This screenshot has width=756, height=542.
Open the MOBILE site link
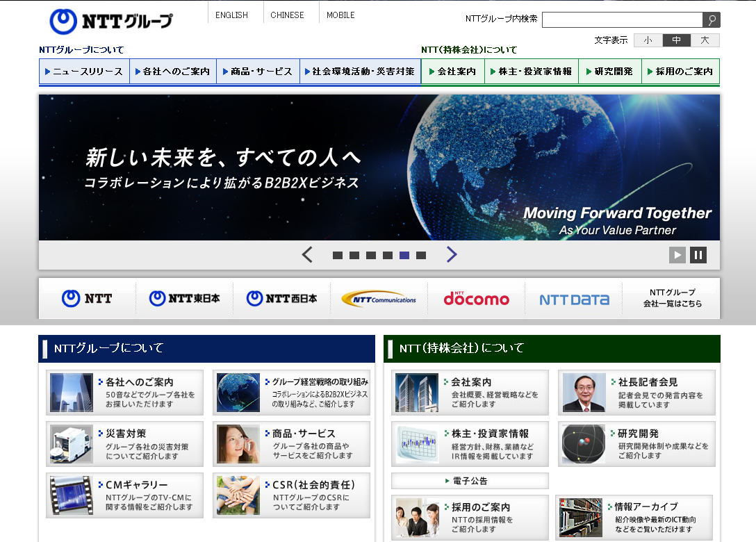tap(340, 15)
